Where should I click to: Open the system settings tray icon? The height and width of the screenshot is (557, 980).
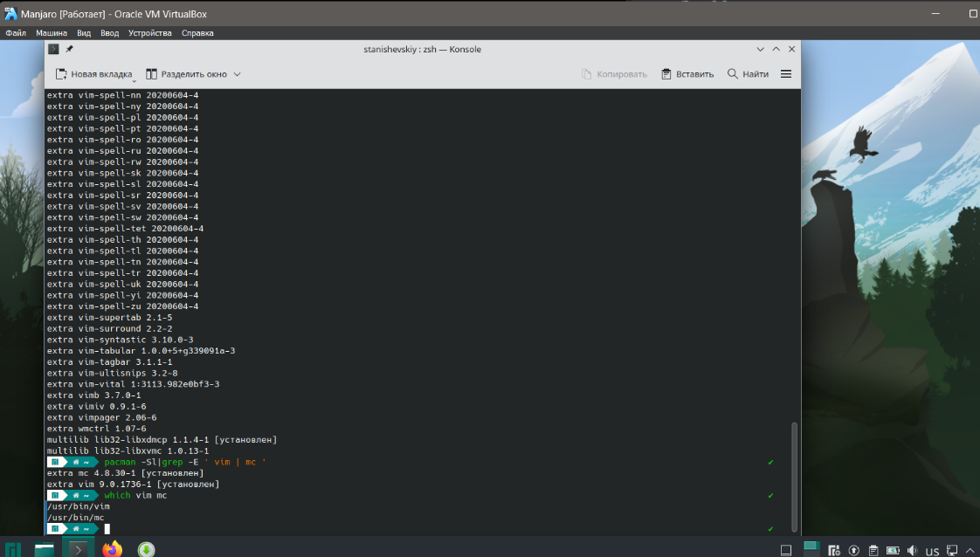click(x=834, y=550)
